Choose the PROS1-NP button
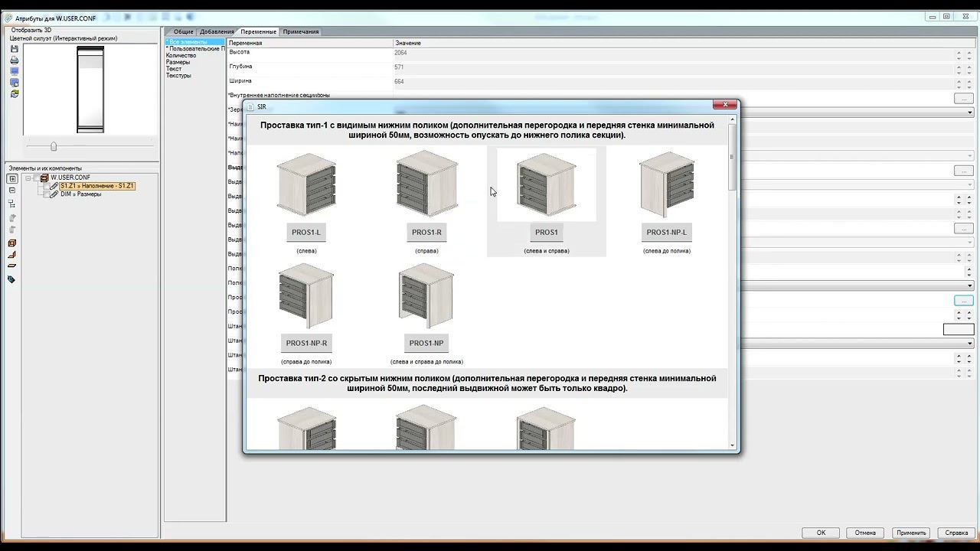Image resolution: width=980 pixels, height=551 pixels. click(426, 344)
